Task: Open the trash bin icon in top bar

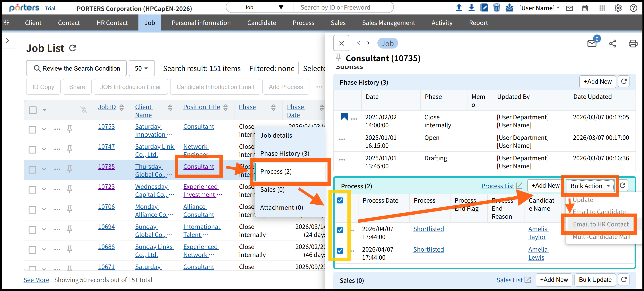Action: tap(496, 8)
